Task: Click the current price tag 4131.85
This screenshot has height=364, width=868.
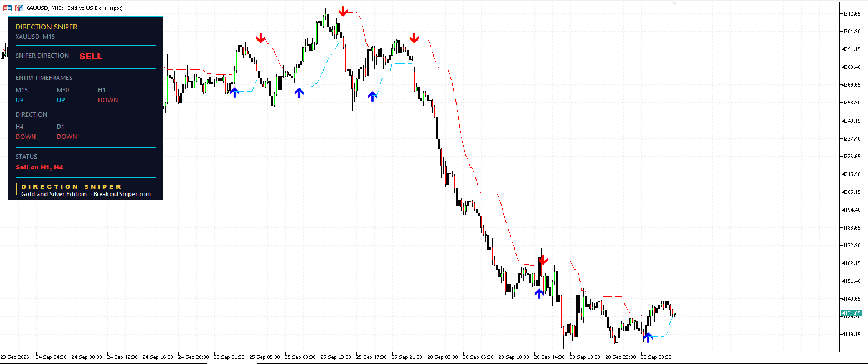Action: [x=851, y=313]
